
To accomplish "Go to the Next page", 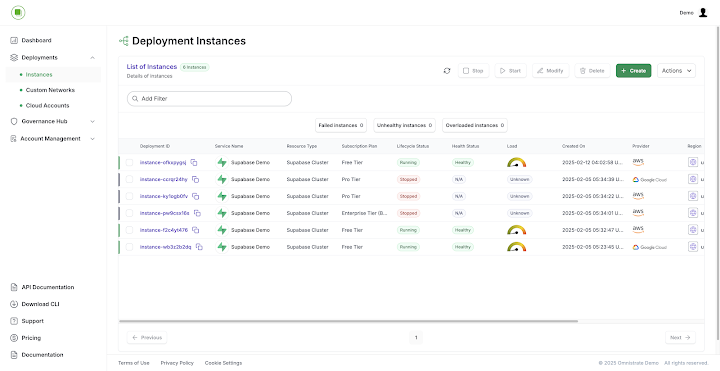I will coord(680,337).
